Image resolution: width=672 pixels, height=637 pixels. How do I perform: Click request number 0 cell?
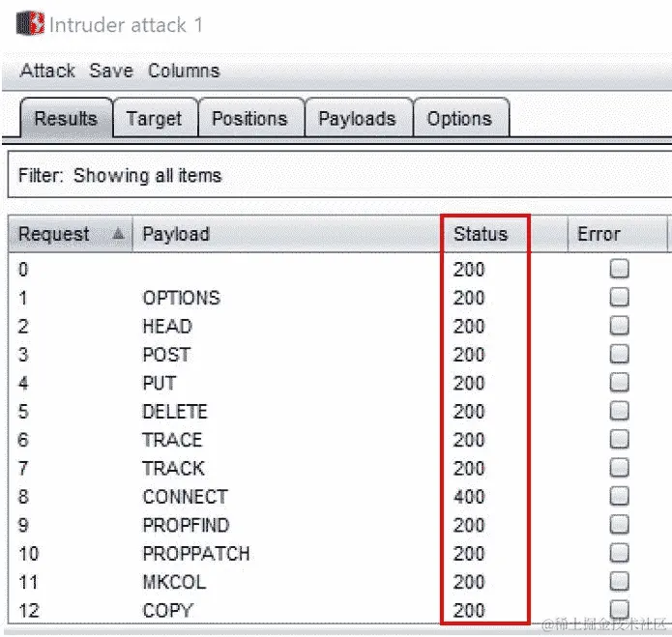coord(23,270)
